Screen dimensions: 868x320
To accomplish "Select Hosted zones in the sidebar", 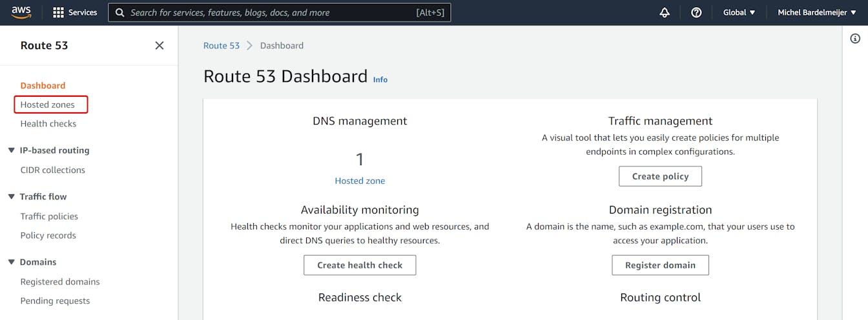I will tap(48, 105).
